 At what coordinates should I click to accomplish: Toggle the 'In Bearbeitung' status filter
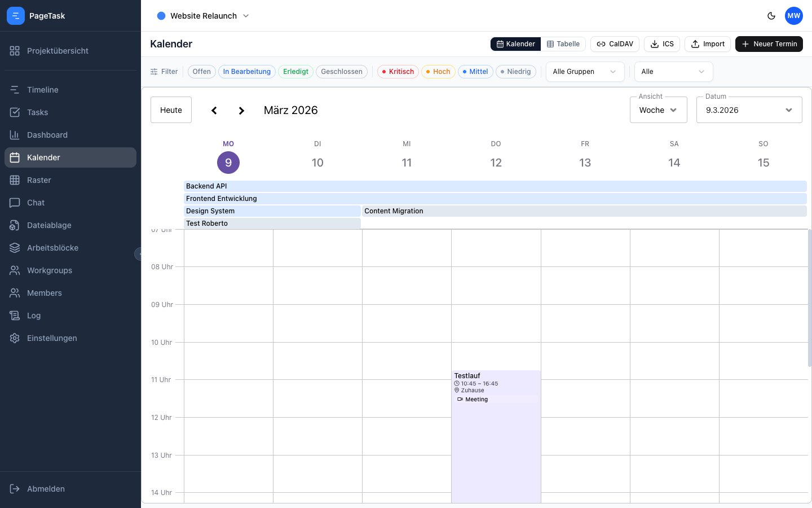pyautogui.click(x=246, y=72)
